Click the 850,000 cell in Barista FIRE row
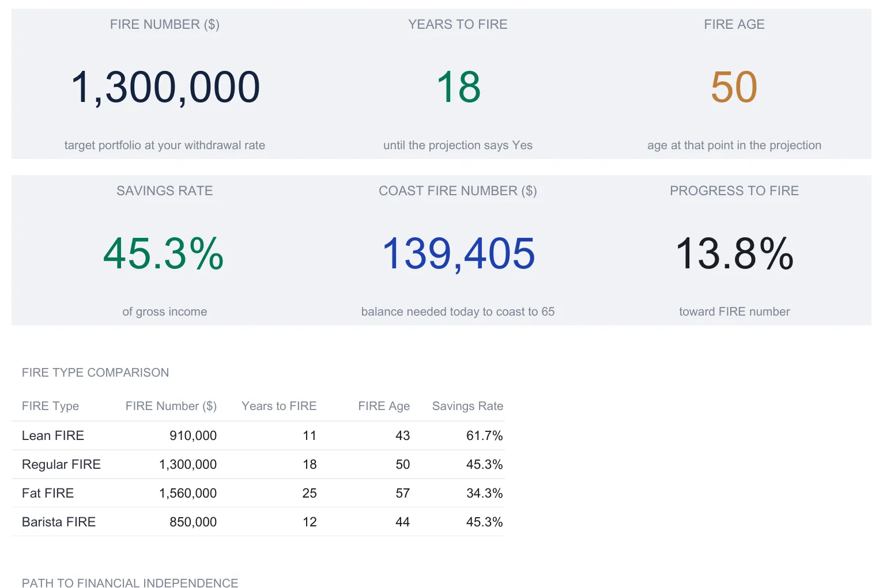This screenshot has height=588, width=883. pyautogui.click(x=193, y=522)
